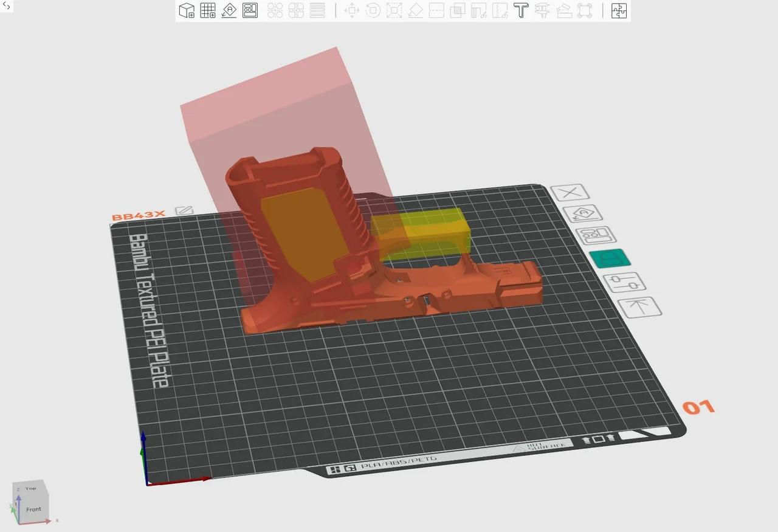Select the Seam painting tool
The width and height of the screenshot is (778, 532).
[500, 10]
